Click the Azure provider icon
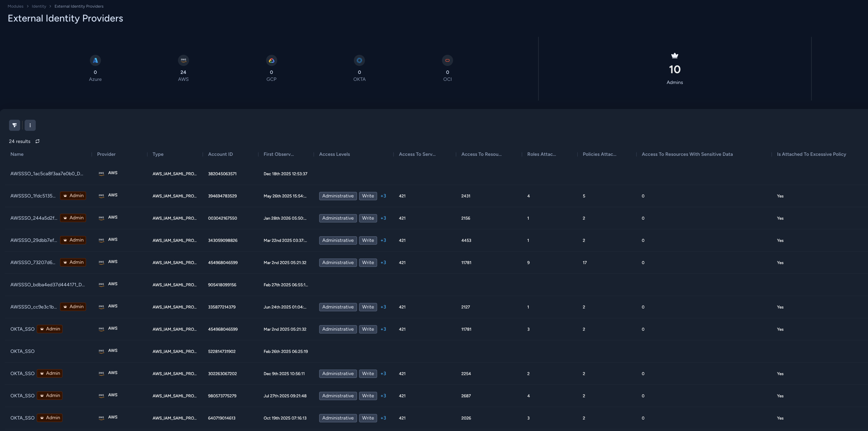 (x=95, y=60)
